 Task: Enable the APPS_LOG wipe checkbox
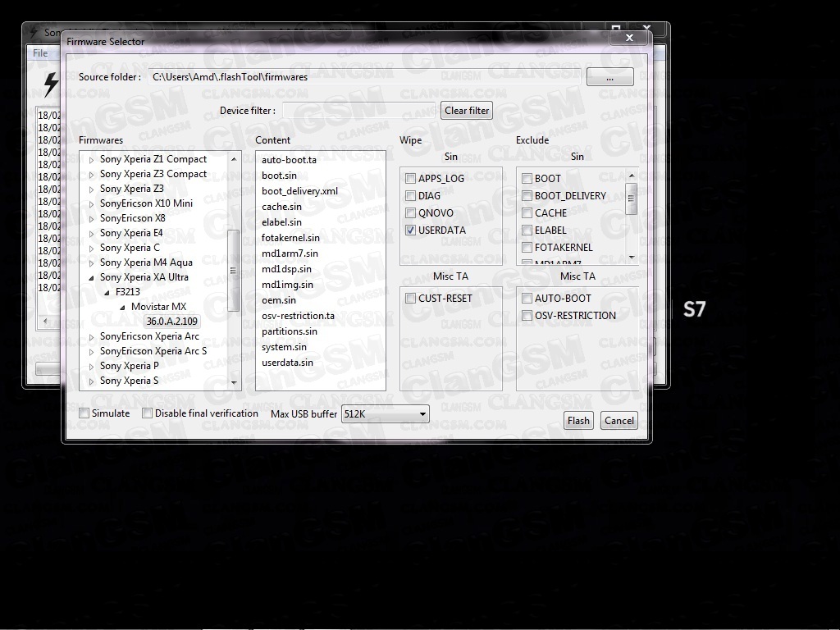pyautogui.click(x=410, y=178)
